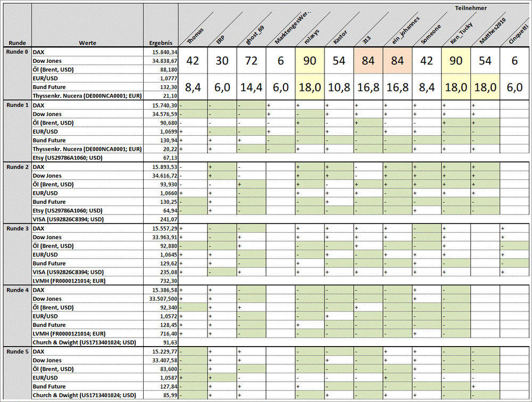Click the Werte column header
Screen dimensions: 532x402
pyautogui.click(x=88, y=43)
